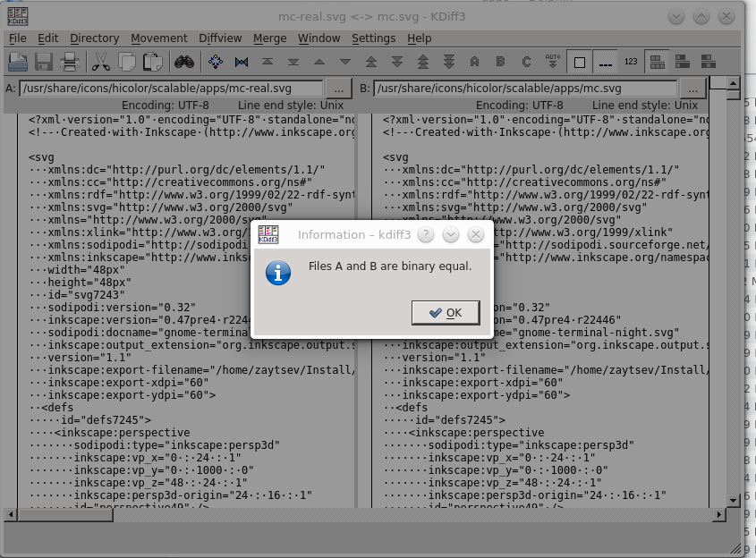Open the Diffview menu
Image resolution: width=756 pixels, height=558 pixels.
(220, 38)
